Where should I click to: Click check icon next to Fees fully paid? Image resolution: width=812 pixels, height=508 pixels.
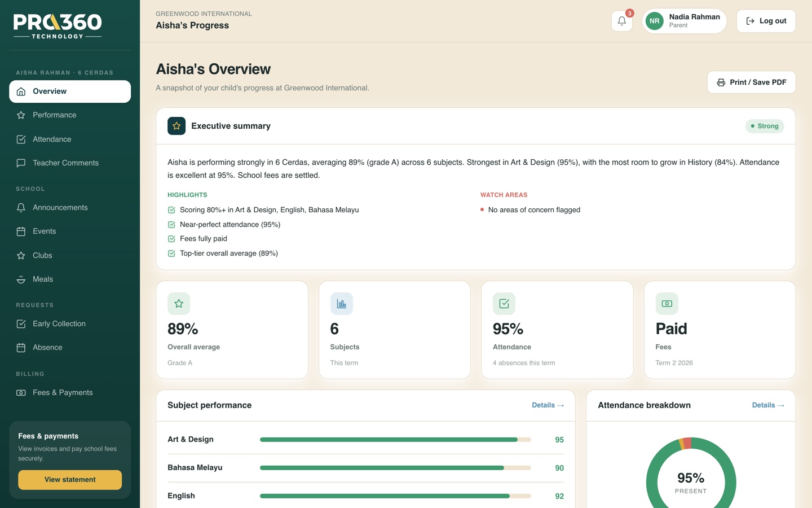click(x=171, y=239)
